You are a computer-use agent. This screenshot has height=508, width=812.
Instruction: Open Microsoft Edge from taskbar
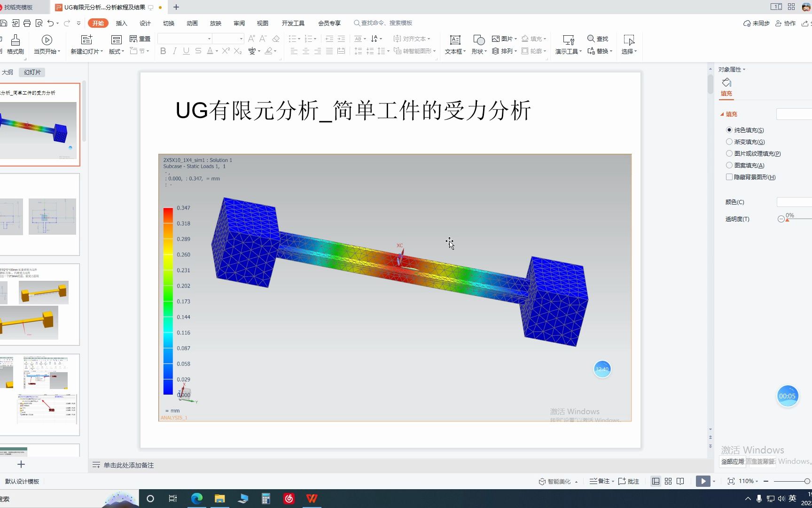pyautogui.click(x=197, y=499)
